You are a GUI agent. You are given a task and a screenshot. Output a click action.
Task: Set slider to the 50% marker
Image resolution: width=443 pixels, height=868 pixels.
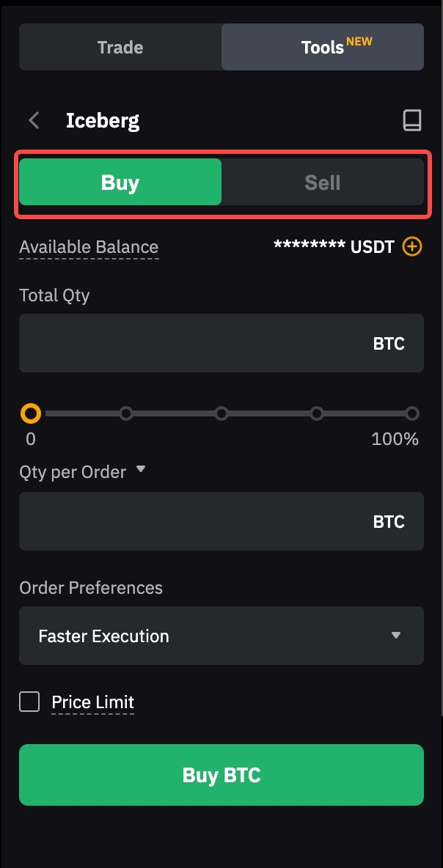221,413
